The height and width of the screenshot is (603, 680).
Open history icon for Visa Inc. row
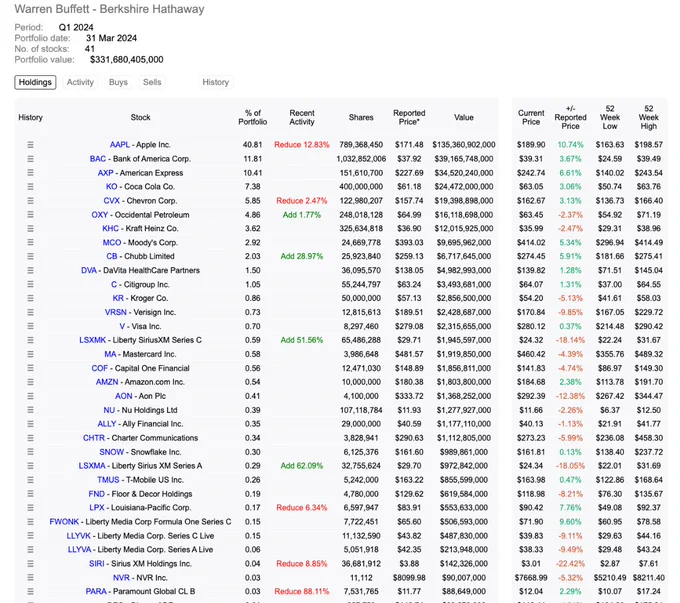pyautogui.click(x=30, y=326)
